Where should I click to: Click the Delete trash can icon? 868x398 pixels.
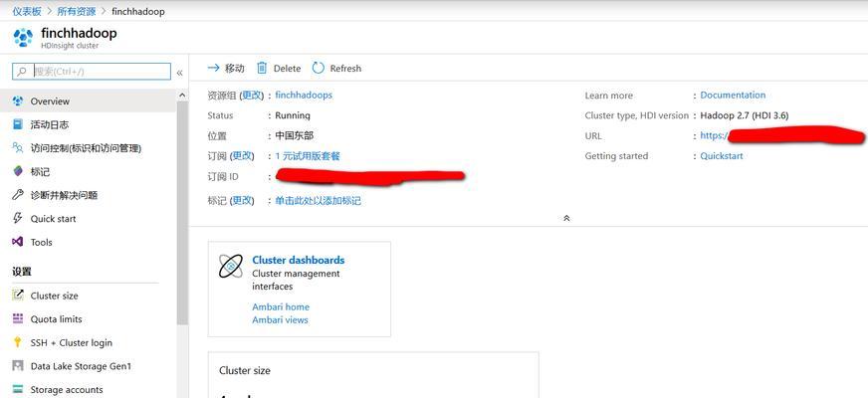(262, 68)
